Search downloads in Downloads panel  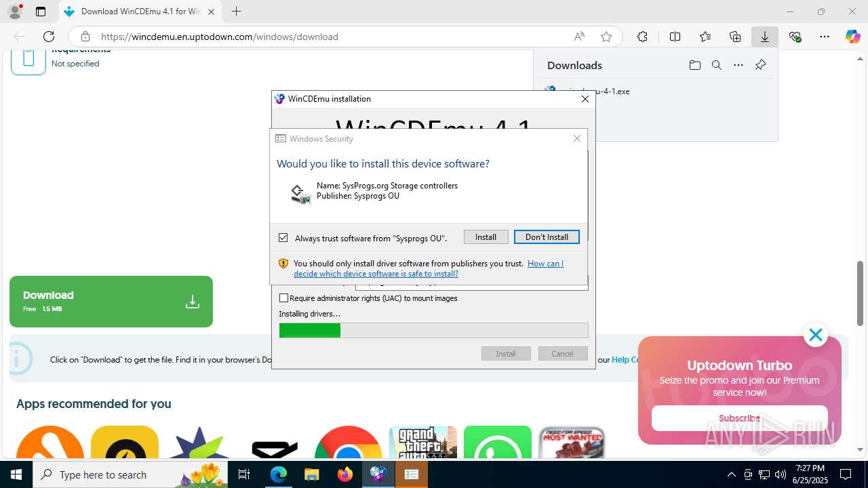click(716, 65)
